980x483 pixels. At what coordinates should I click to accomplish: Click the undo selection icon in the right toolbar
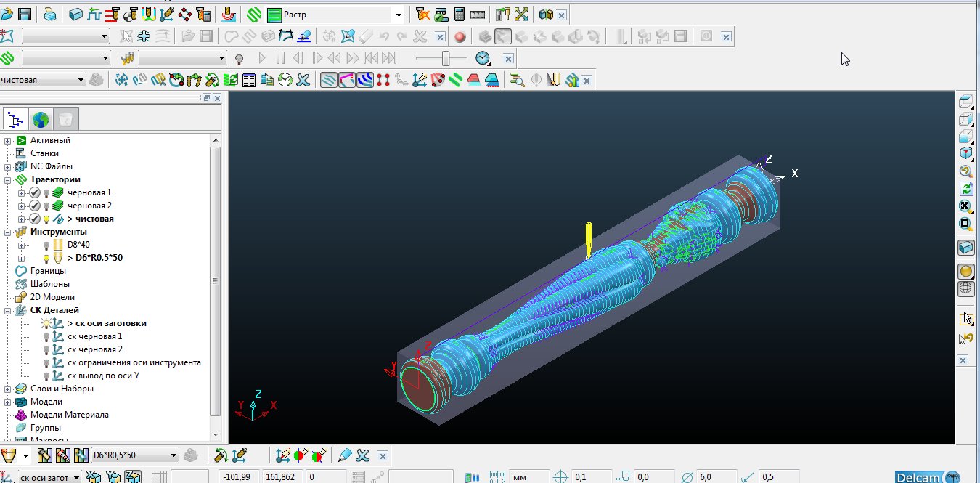point(965,339)
